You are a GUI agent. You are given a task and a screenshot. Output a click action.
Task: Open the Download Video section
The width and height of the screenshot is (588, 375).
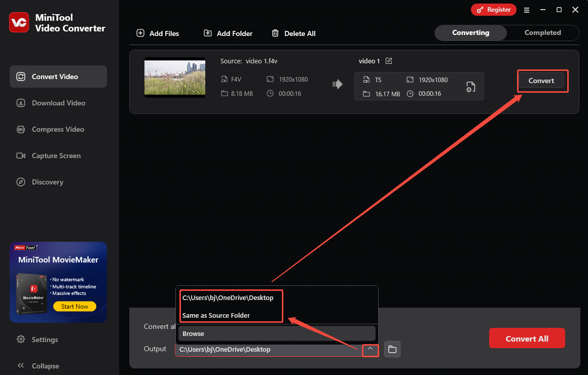click(x=58, y=103)
